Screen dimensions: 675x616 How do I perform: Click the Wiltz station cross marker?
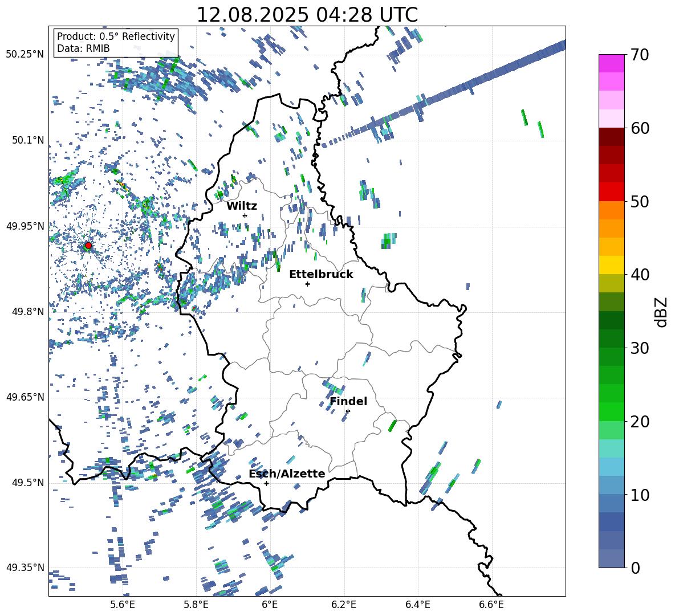click(x=245, y=215)
